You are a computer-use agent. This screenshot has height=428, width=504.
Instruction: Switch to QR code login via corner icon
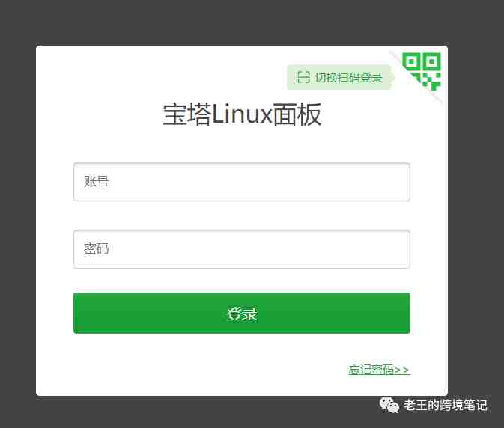422,71
